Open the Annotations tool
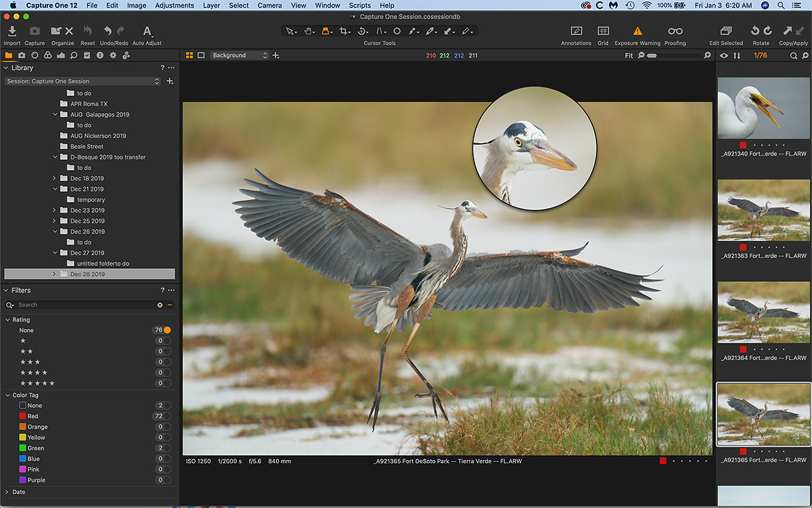The width and height of the screenshot is (812, 508). coord(577,31)
